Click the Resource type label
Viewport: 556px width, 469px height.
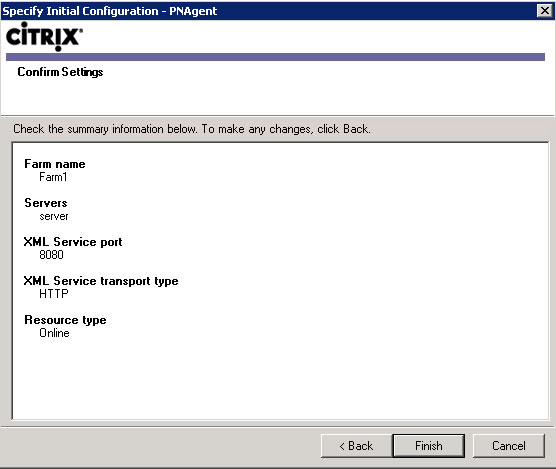coord(65,320)
